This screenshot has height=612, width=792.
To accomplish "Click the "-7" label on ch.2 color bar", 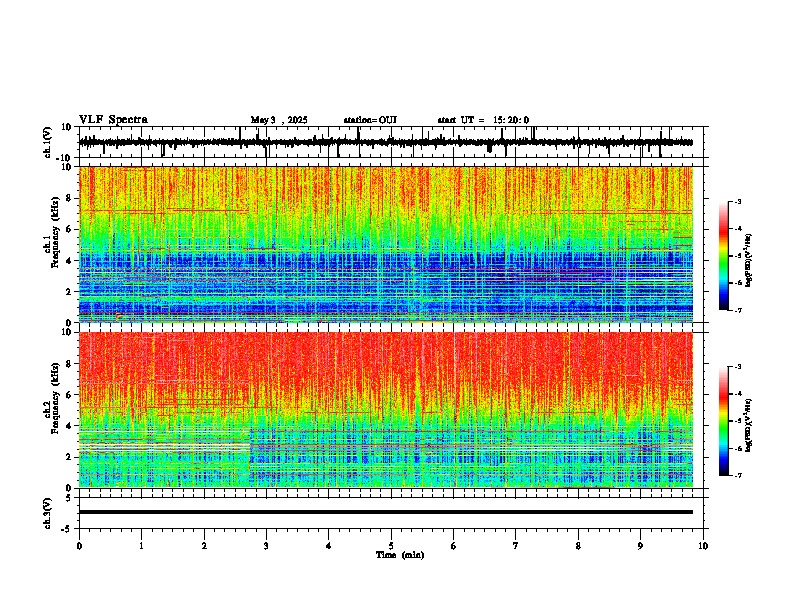I will [737, 476].
